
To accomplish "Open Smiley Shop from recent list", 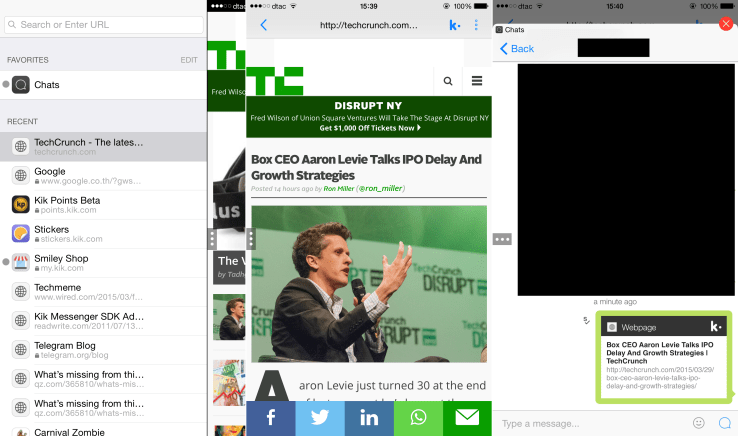I will coord(61,262).
